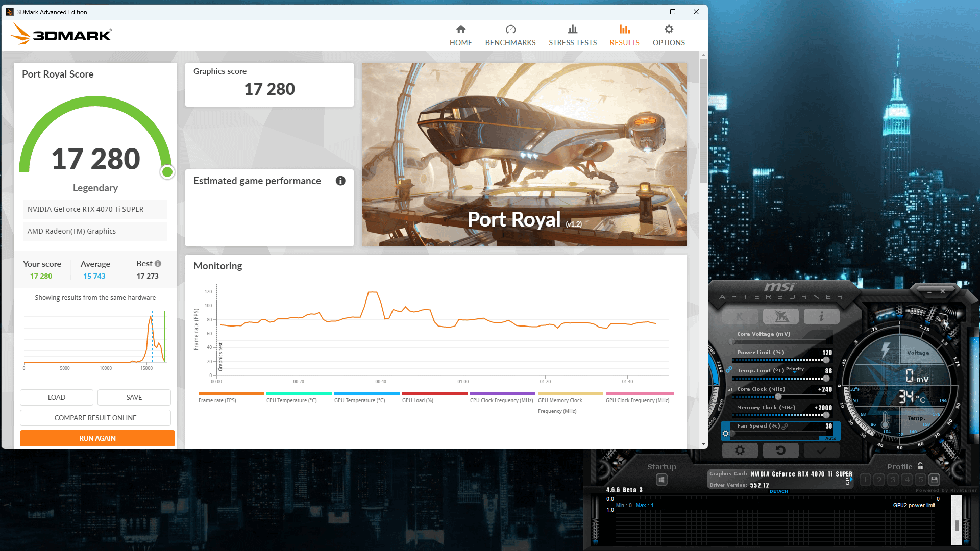Toggle GPU Clock Frequency legend in Monitoring
This screenshot has height=551, width=980.
tap(639, 397)
